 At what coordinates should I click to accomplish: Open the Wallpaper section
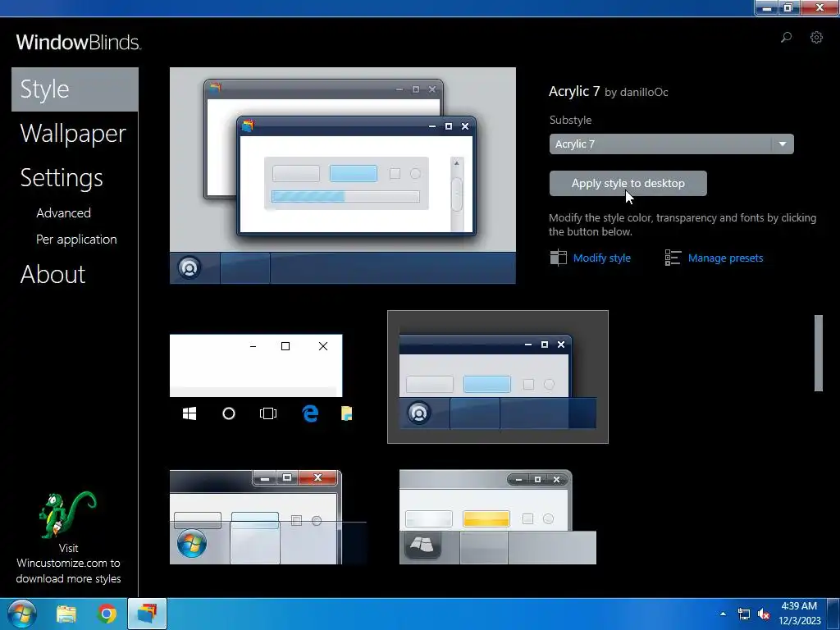[73, 134]
